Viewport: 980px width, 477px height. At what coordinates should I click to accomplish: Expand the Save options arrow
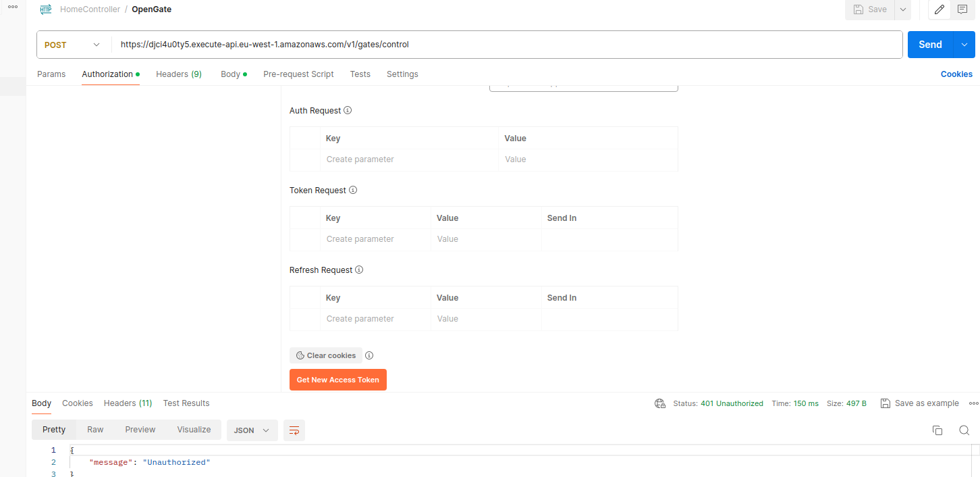(x=902, y=9)
